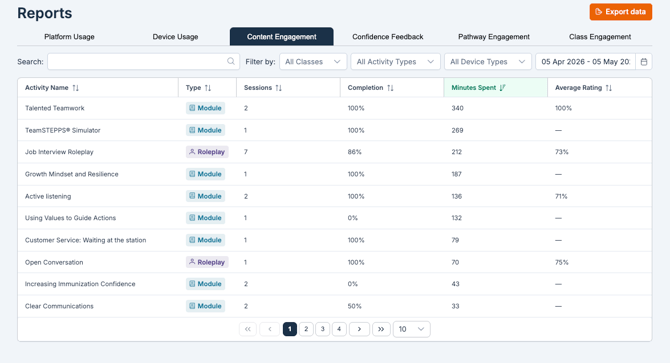Click the 269 minutes spent value

[457, 130]
